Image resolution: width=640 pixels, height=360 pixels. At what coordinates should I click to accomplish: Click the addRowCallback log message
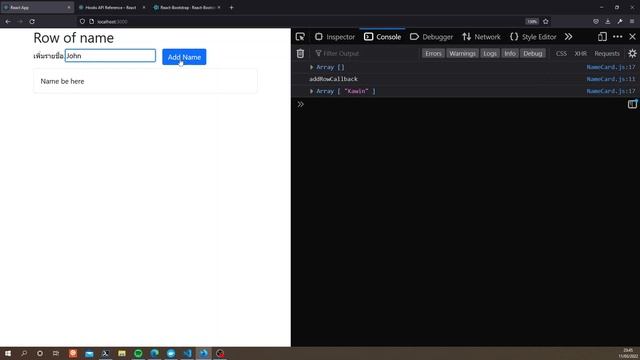[x=333, y=79]
